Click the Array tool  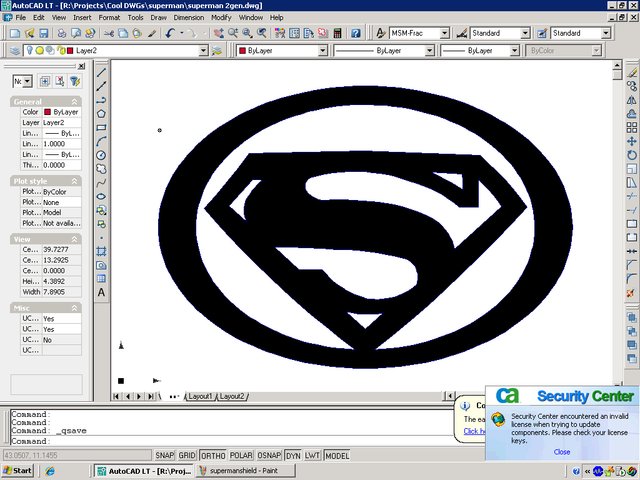[x=631, y=128]
